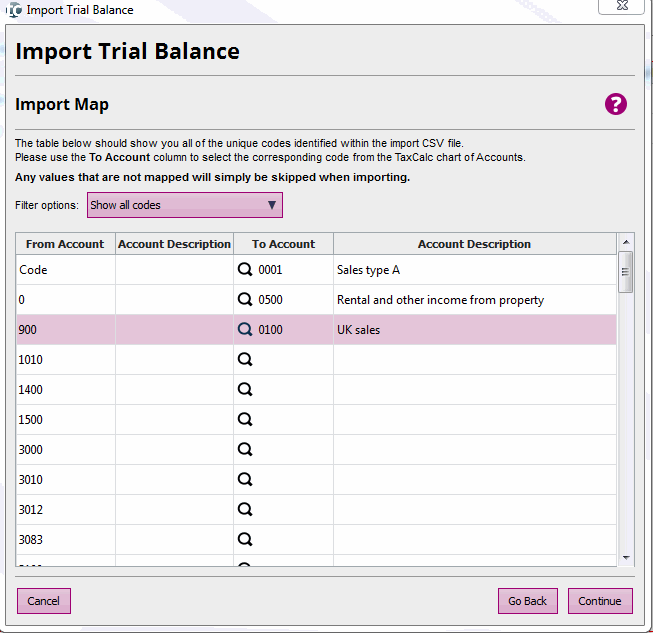This screenshot has width=653, height=633.
Task: Search To Account for code 1400
Action: [244, 390]
